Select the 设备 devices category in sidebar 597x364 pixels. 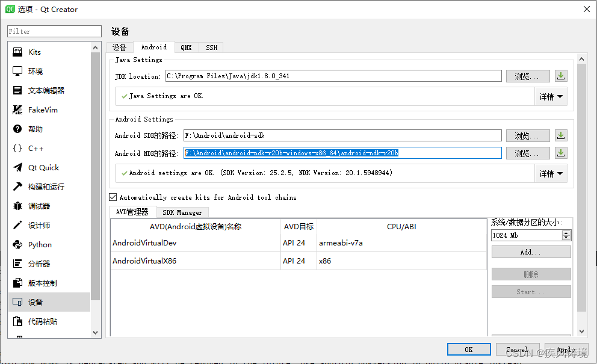pos(49,302)
